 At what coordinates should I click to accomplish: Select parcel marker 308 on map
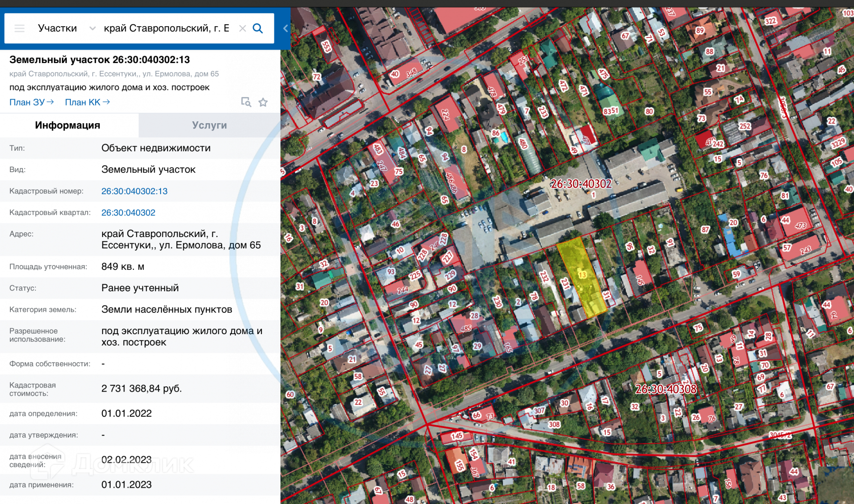coord(554,424)
